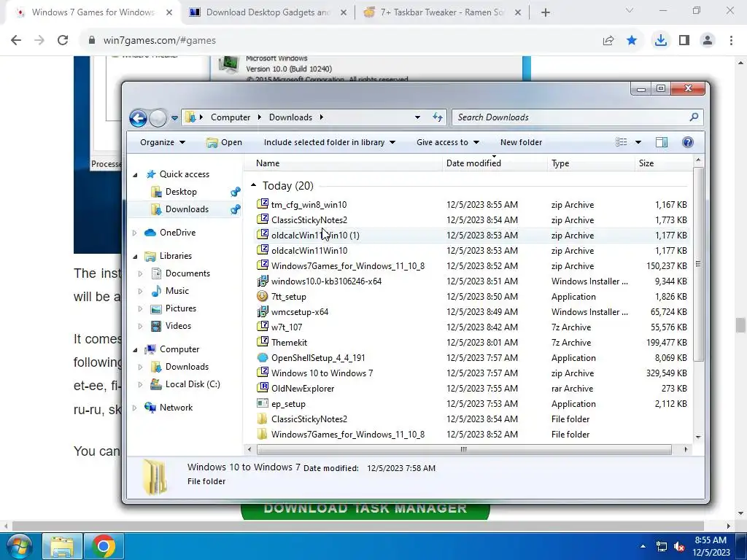Select Local Disk (C:) in tree

tap(193, 384)
